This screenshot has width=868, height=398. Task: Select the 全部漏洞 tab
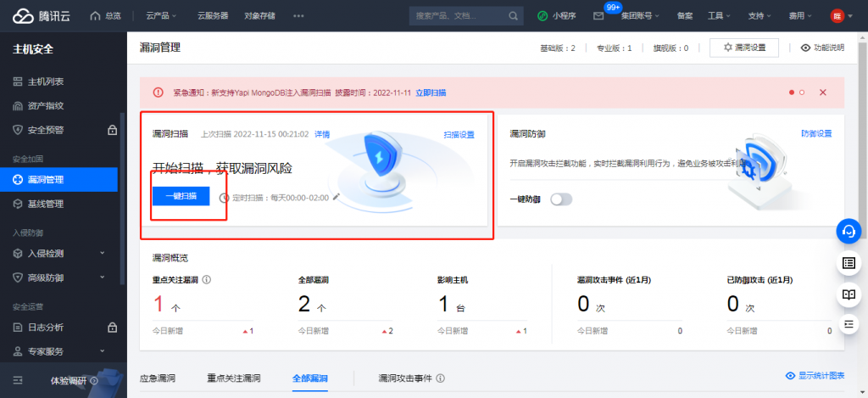click(x=310, y=378)
